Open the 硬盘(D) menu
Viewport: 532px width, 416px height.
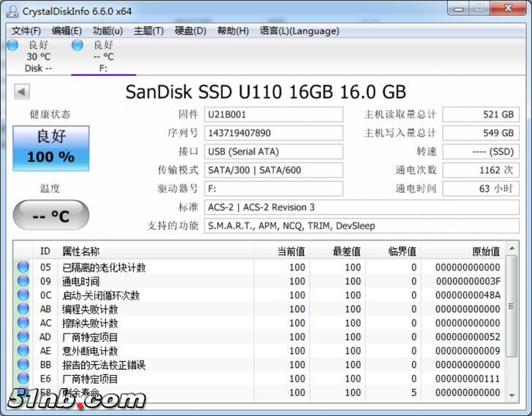[x=190, y=31]
